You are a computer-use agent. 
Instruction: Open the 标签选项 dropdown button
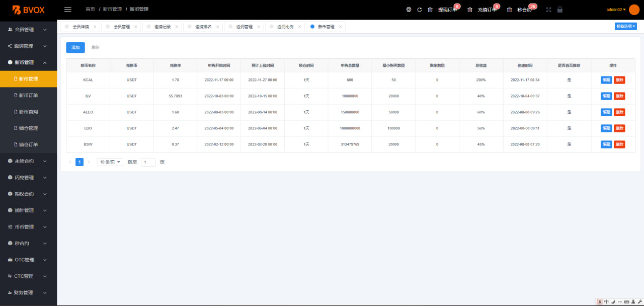tap(625, 26)
